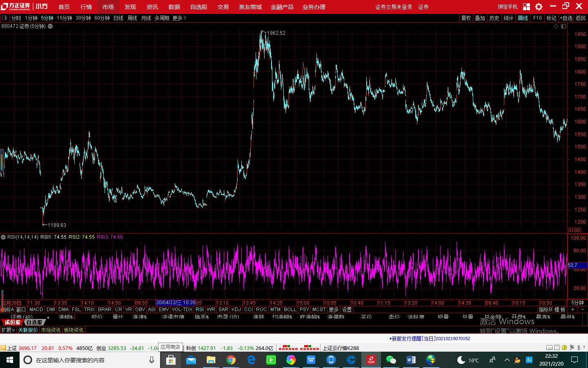The height and width of the screenshot is (368, 588).
Task: Expand the RSI indicator options circle
Action: [3, 237]
